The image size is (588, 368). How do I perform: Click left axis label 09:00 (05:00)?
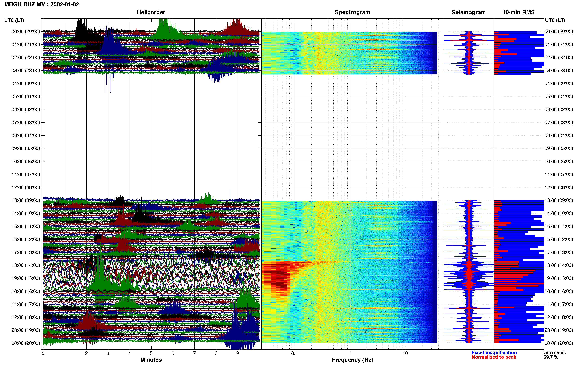tap(26, 148)
